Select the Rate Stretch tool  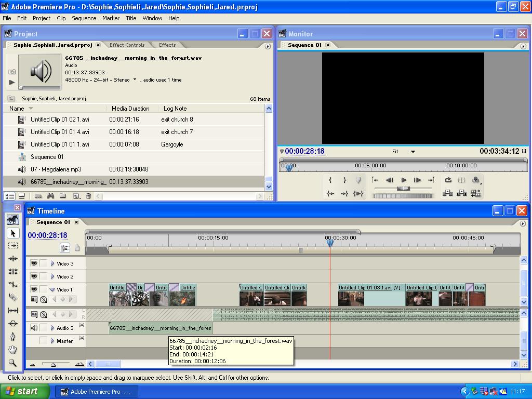point(13,284)
